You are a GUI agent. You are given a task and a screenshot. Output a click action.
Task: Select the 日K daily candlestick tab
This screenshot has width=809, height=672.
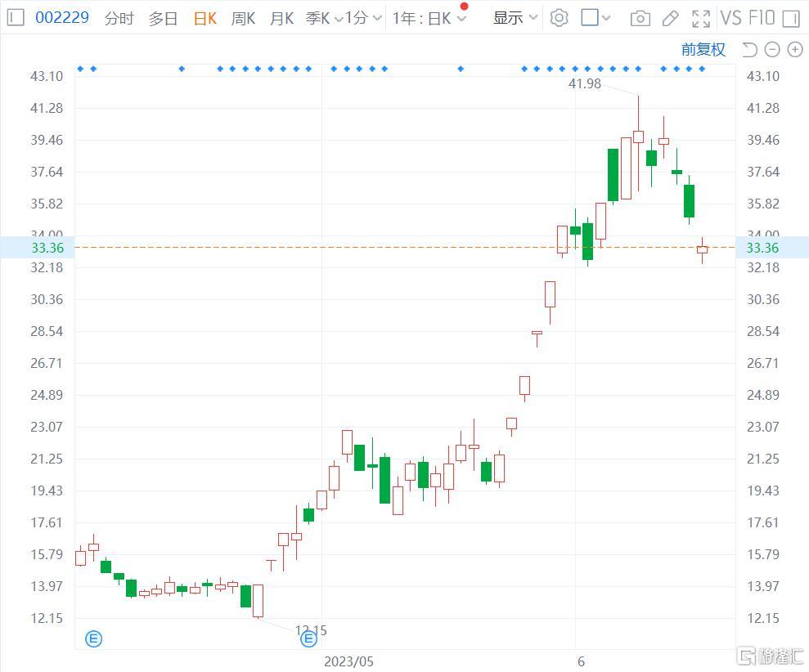(x=204, y=19)
